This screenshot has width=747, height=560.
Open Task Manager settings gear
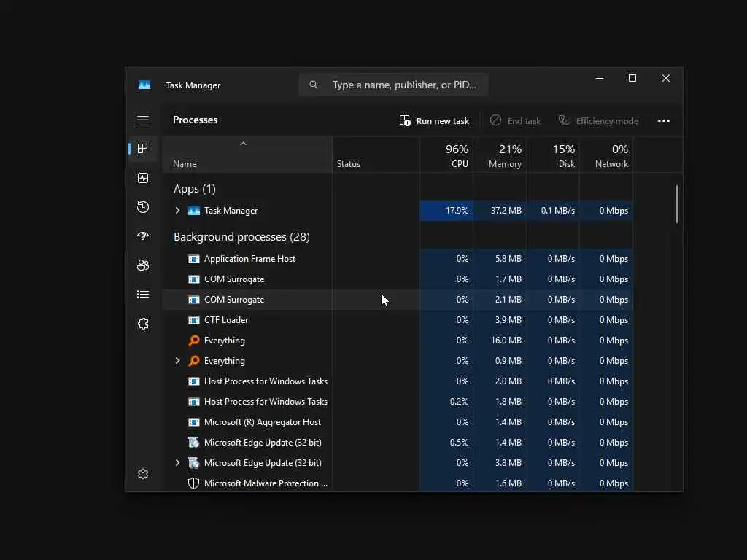[143, 474]
